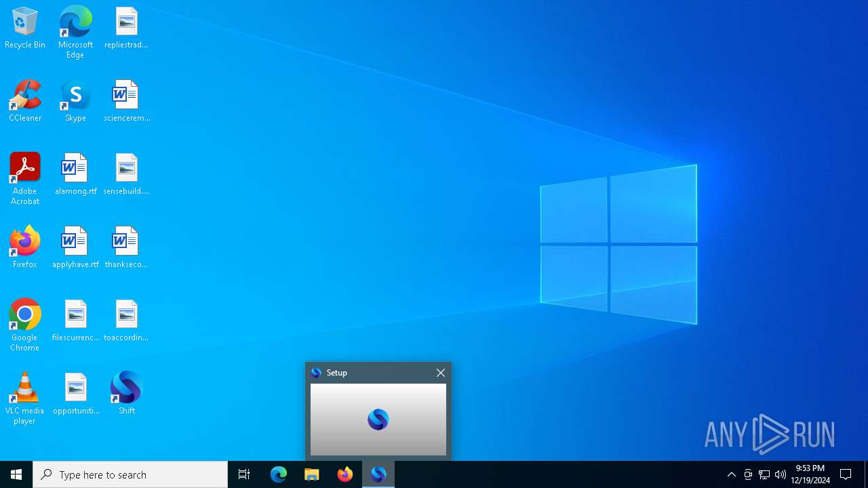Image resolution: width=868 pixels, height=488 pixels.
Task: Launch Microsoft Edge from desktop shortcut
Action: [75, 32]
